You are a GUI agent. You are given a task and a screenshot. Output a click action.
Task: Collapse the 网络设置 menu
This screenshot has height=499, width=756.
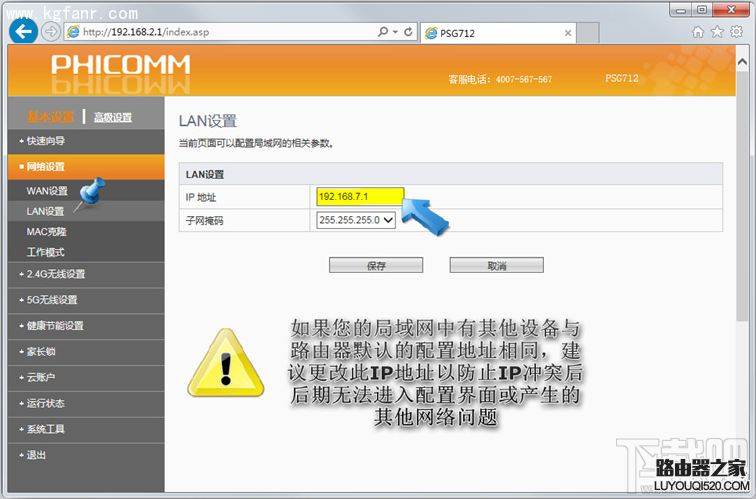click(86, 167)
